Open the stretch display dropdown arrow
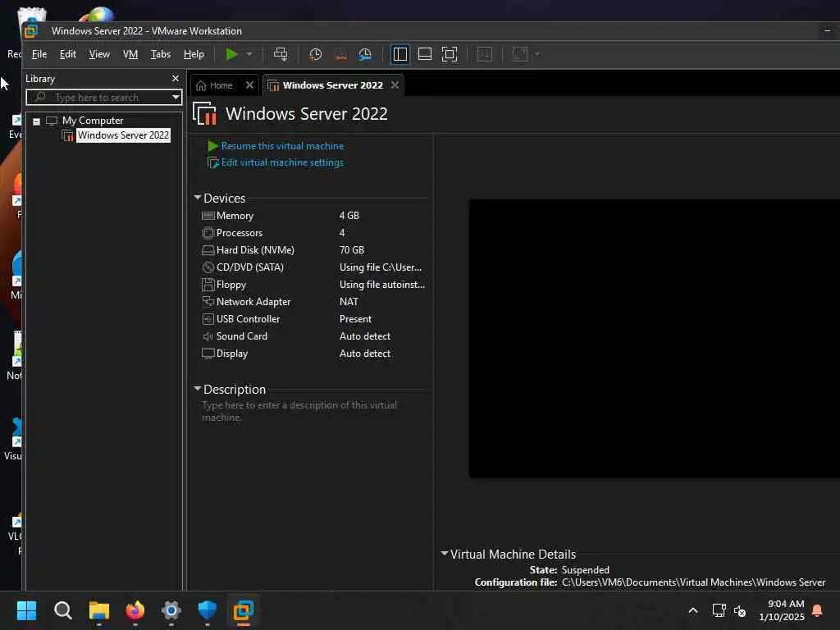840x630 pixels. coord(537,54)
